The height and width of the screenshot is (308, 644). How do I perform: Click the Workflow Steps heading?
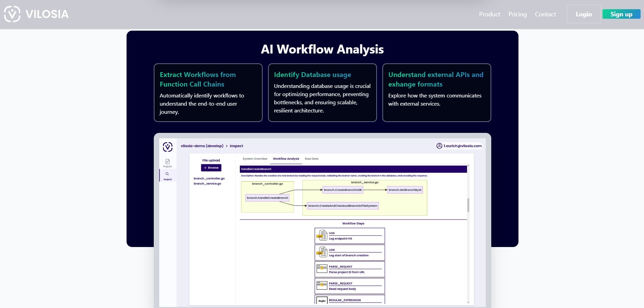click(353, 224)
